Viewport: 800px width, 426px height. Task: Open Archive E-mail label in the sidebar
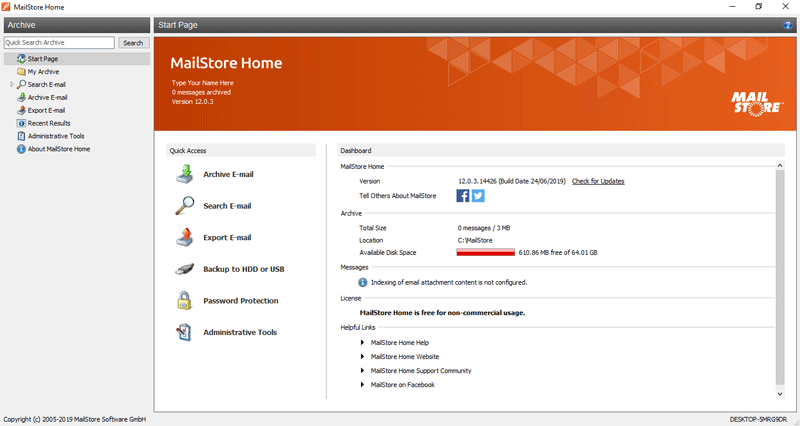click(47, 97)
